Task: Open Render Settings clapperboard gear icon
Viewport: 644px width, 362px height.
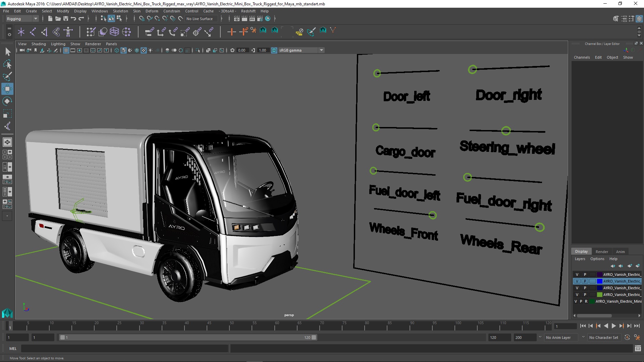Action: tap(260, 19)
